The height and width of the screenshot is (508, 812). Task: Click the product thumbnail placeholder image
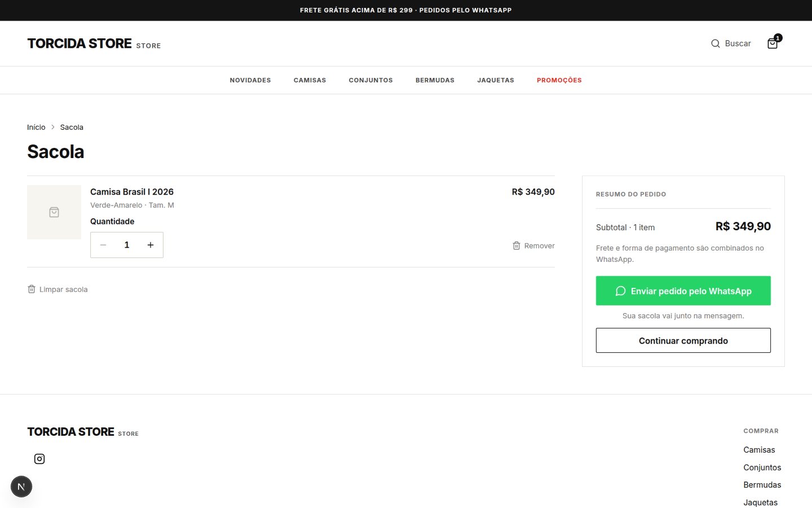click(x=54, y=212)
